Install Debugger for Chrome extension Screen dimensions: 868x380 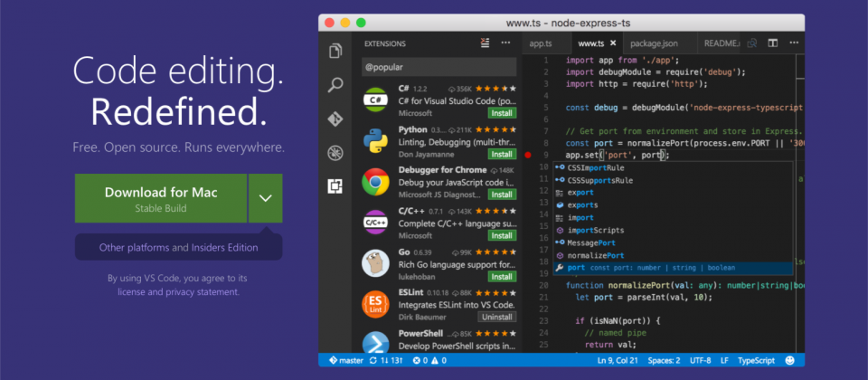[502, 195]
